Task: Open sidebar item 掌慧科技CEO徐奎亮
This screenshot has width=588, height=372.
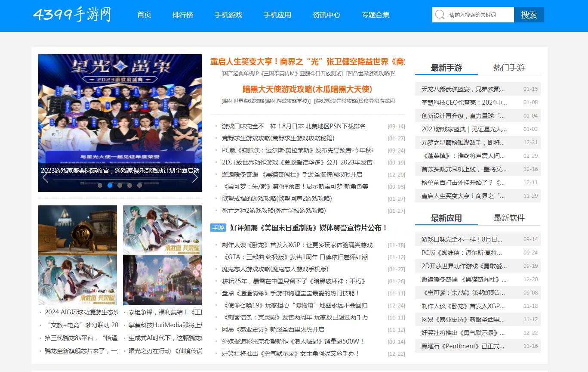Action: (465, 102)
